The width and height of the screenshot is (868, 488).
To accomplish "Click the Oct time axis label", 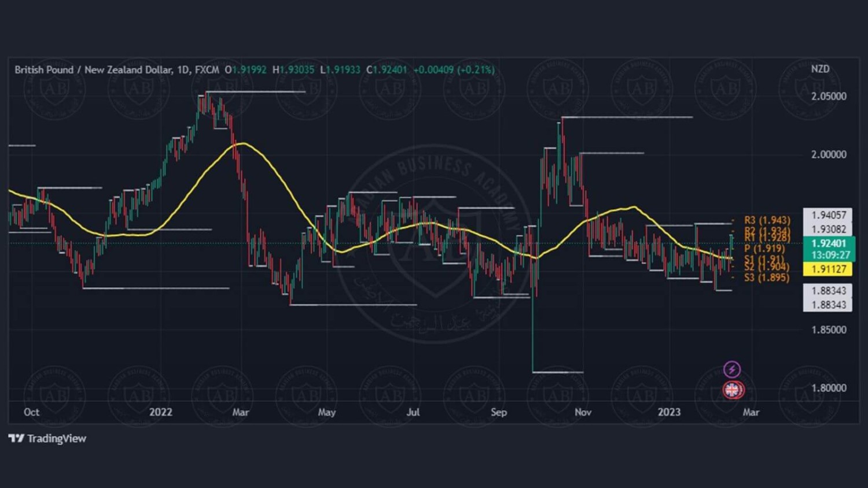I will [31, 412].
